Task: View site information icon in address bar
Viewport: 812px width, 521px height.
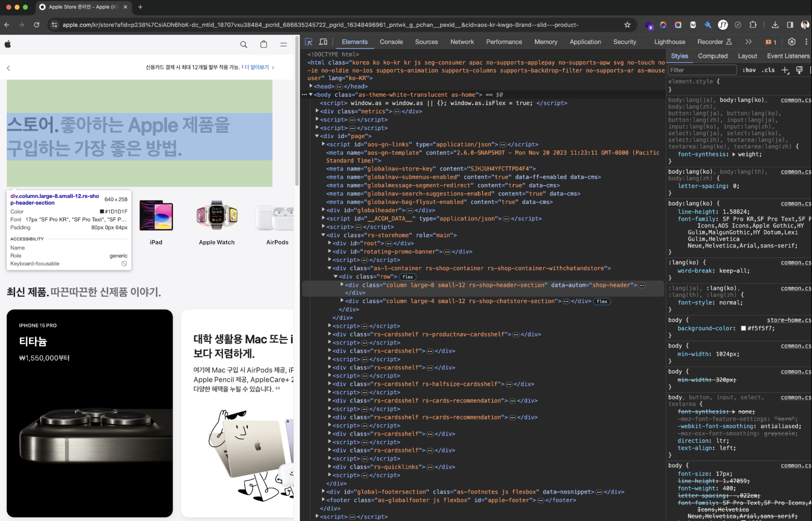Action: tap(54, 25)
